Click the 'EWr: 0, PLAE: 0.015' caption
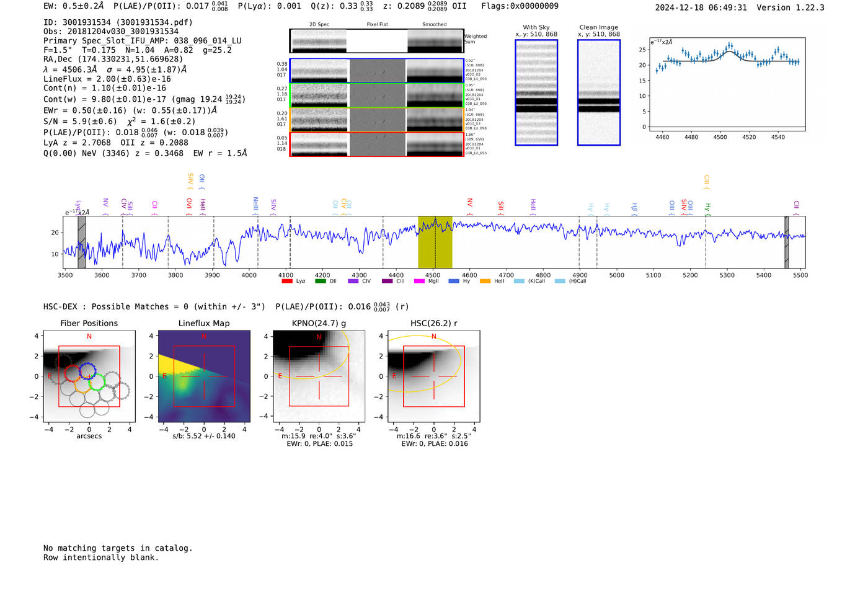Viewport: 868px width, 591px height. tap(319, 444)
